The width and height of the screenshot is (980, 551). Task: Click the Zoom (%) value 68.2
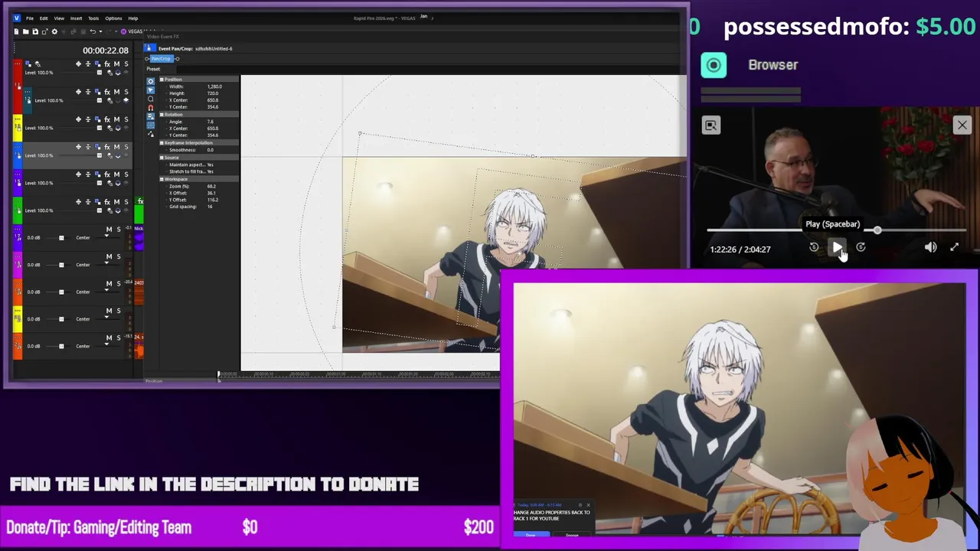tap(211, 186)
